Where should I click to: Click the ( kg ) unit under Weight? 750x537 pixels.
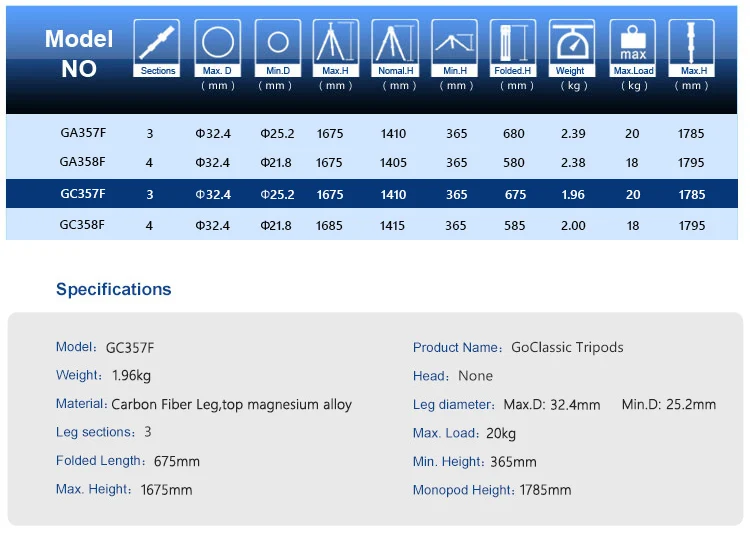click(574, 86)
